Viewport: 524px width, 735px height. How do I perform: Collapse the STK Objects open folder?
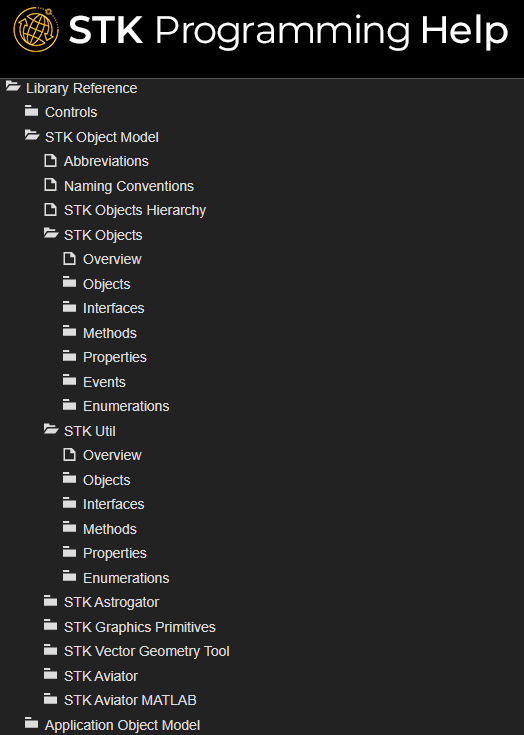[51, 233]
